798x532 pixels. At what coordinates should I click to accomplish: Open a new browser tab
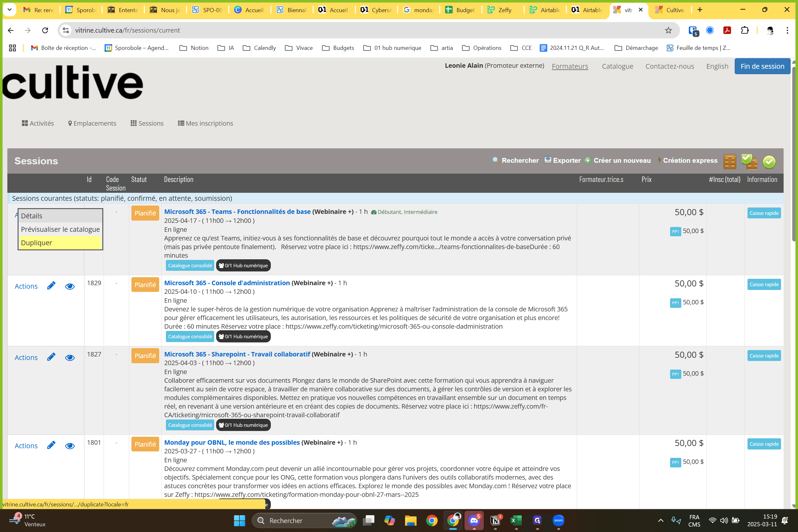[x=700, y=10]
